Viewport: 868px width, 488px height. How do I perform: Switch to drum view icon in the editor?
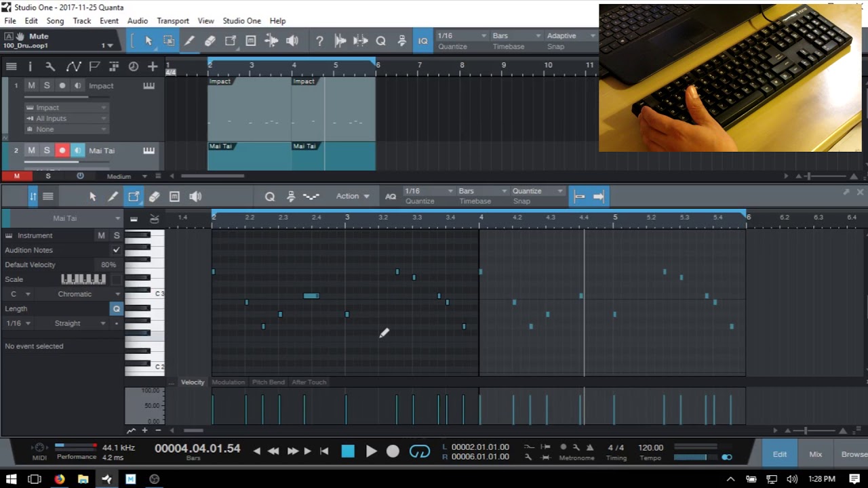(154, 218)
